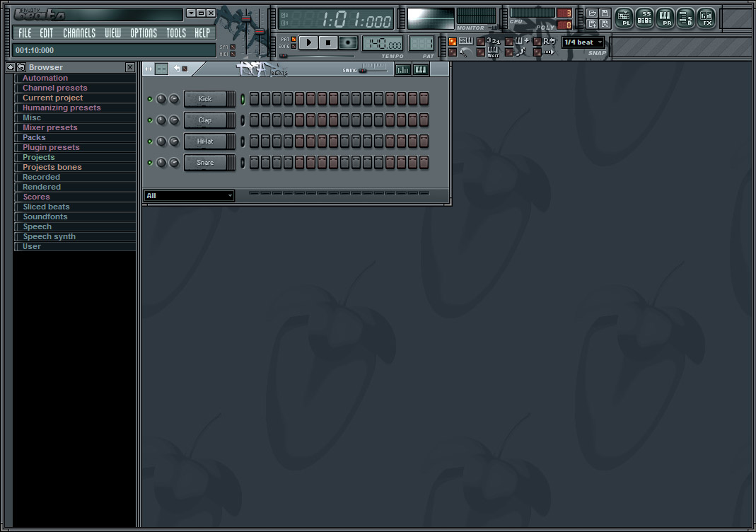Click the open project folder icon
The height and width of the screenshot is (532, 756).
(x=593, y=13)
